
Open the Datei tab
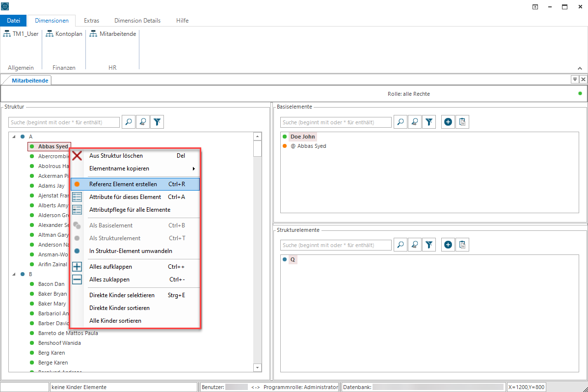[x=14, y=21]
